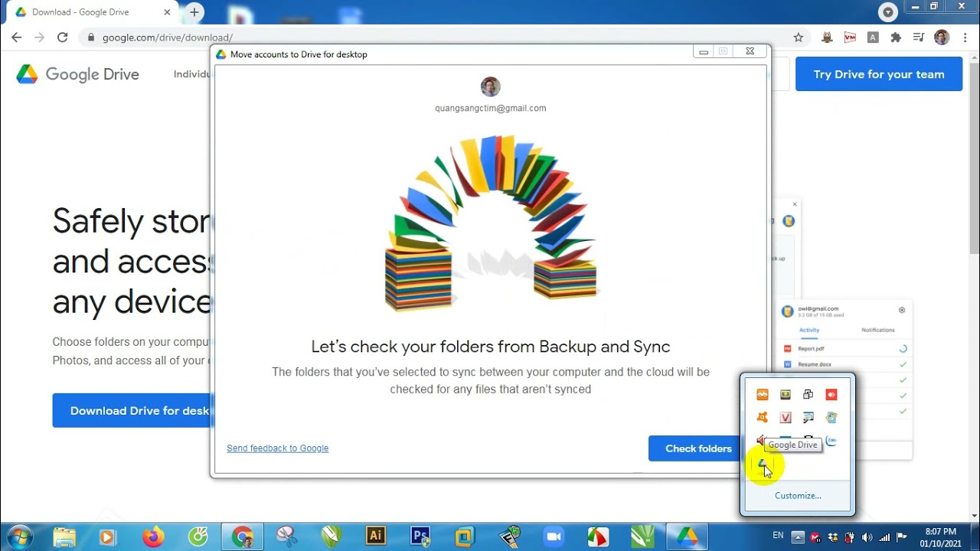Reload the page in Chrome
The width and height of the screenshot is (980, 551).
tap(63, 37)
